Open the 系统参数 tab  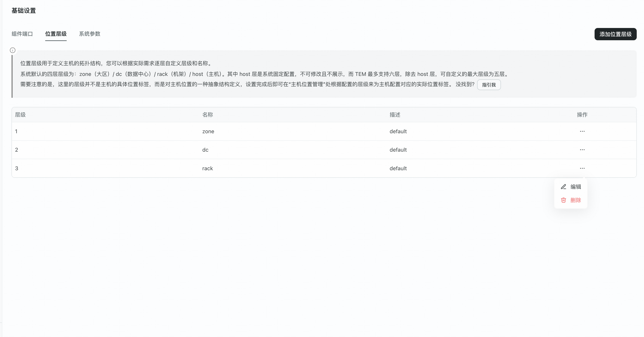point(90,34)
